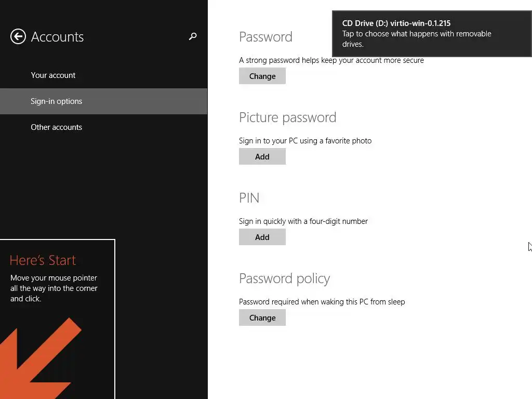The height and width of the screenshot is (399, 532).
Task: Click the strong password description text
Action: [x=331, y=60]
